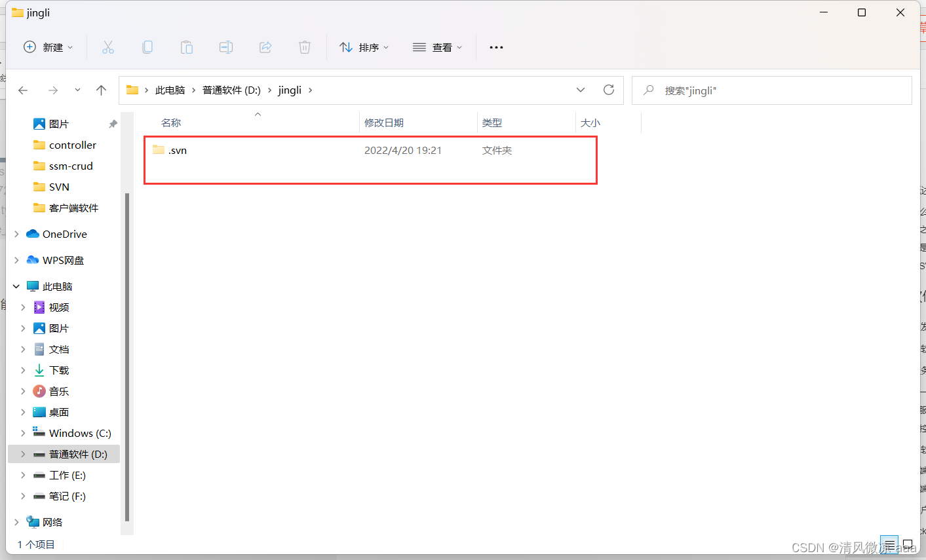
Task: Click the pin icon next to 图片
Action: [x=113, y=124]
